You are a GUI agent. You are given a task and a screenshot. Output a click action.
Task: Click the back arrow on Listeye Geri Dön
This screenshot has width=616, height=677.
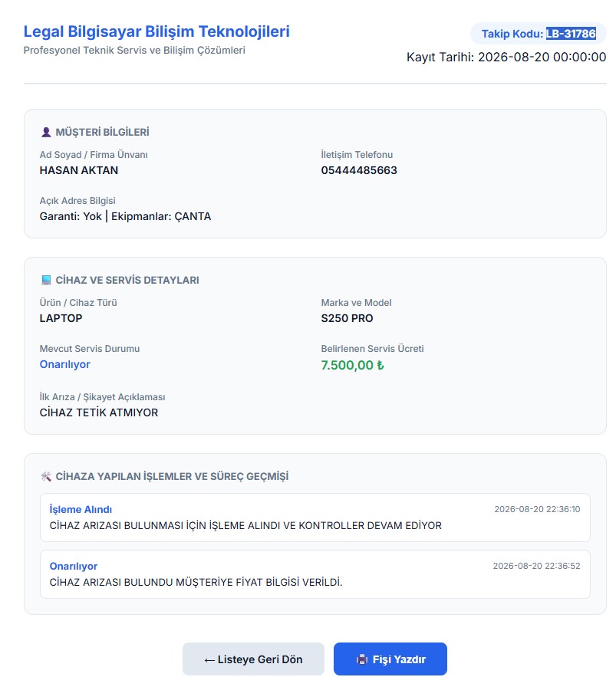click(x=209, y=659)
